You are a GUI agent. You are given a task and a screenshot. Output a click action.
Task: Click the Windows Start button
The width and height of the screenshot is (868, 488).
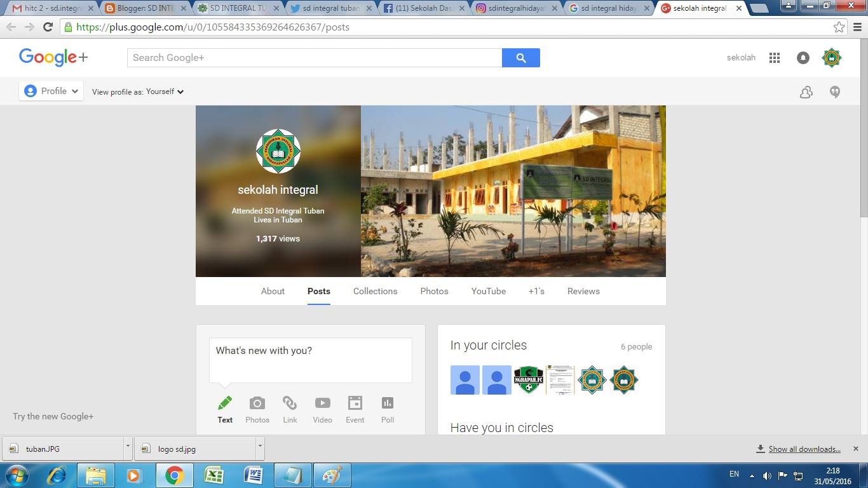pos(17,475)
